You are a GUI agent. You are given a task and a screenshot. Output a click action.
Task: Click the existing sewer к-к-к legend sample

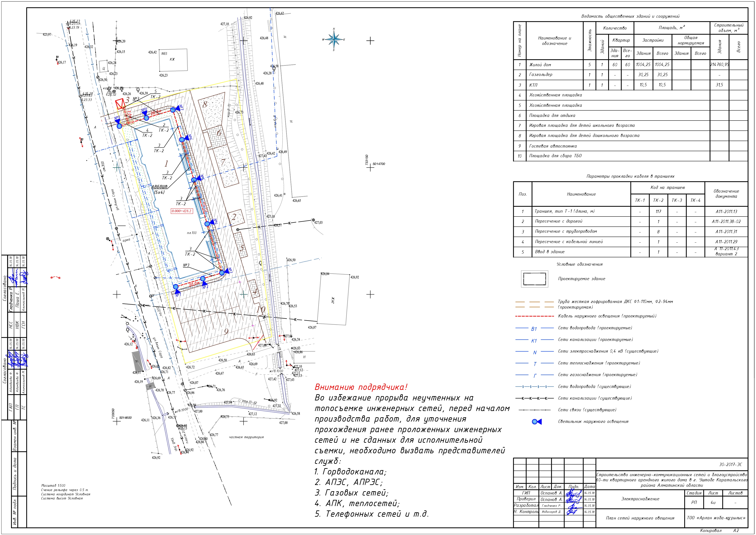[534, 398]
